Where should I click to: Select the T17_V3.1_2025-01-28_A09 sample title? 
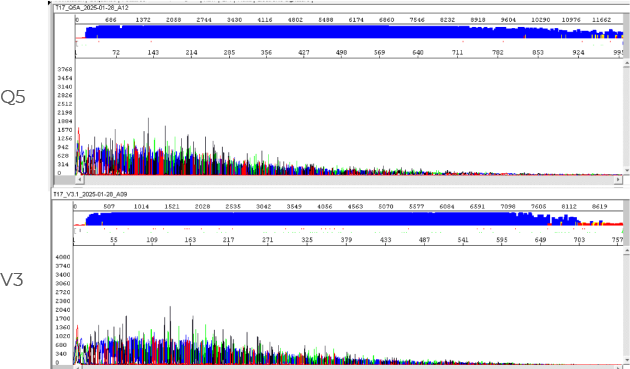click(x=90, y=194)
